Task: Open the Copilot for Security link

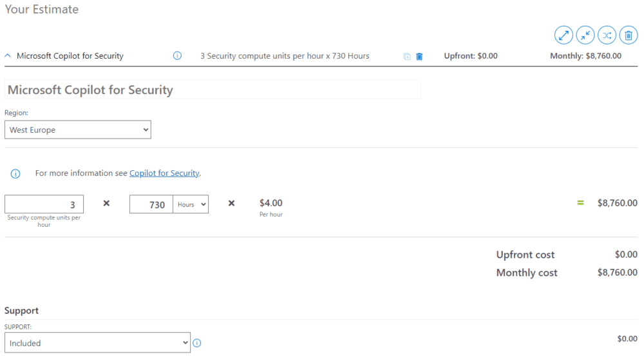Action: click(164, 173)
